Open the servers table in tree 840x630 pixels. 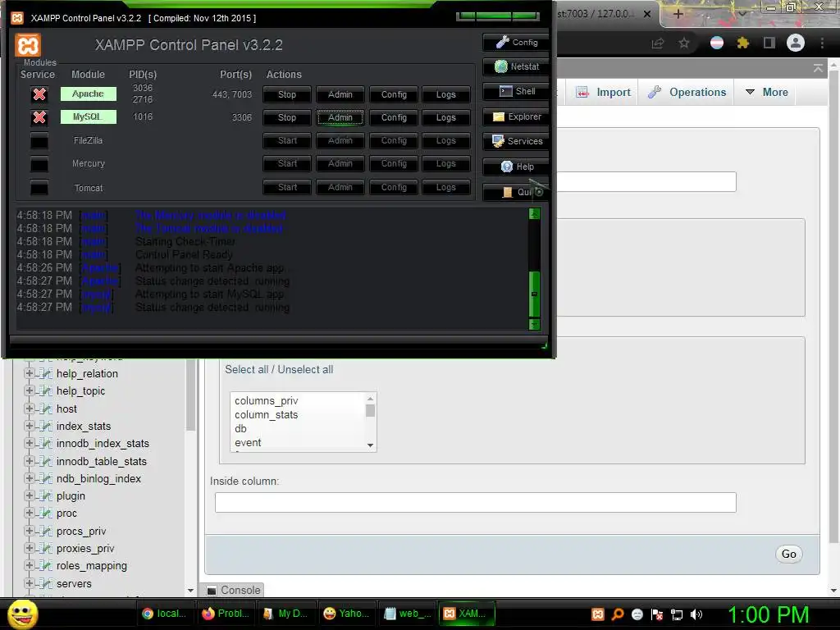point(74,583)
